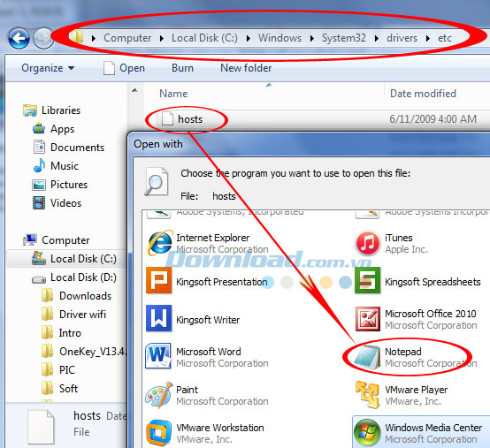Viewport: 490px width, 448px height.
Task: Click New folder in the toolbar
Action: 246,68
